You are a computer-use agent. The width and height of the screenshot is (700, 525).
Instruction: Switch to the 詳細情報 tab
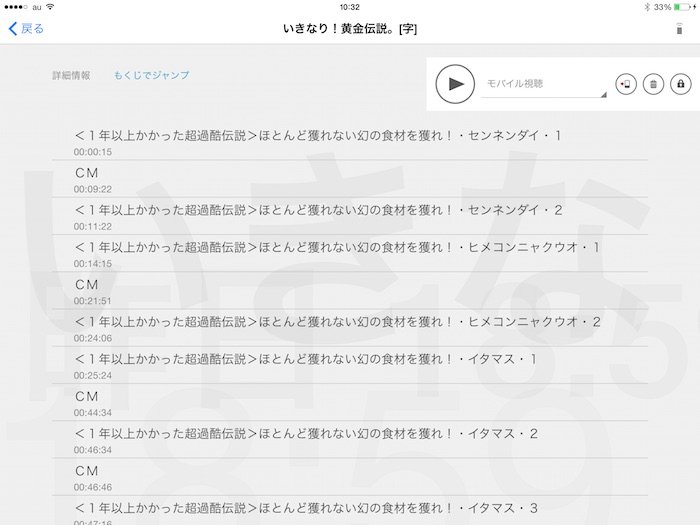coord(71,75)
